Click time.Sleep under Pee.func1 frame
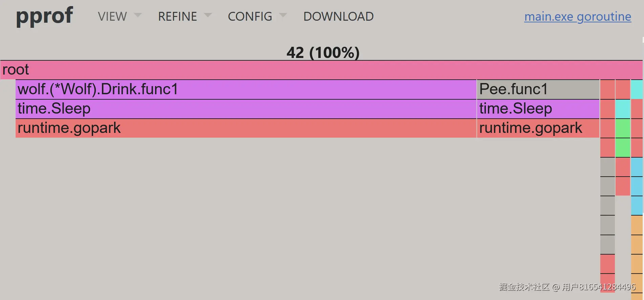The height and width of the screenshot is (300, 644). pyautogui.click(x=538, y=109)
